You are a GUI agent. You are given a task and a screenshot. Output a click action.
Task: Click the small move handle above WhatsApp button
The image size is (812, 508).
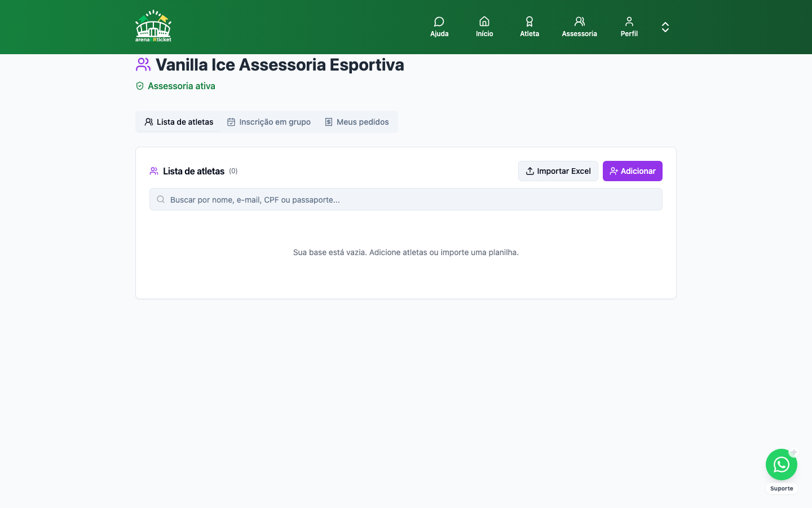pyautogui.click(x=793, y=452)
